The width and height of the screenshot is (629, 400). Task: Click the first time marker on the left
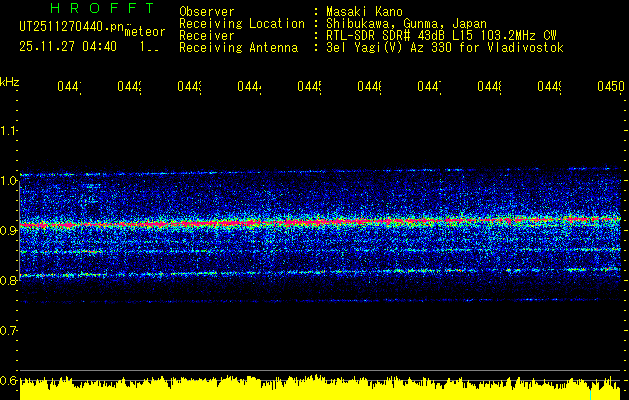[x=68, y=88]
